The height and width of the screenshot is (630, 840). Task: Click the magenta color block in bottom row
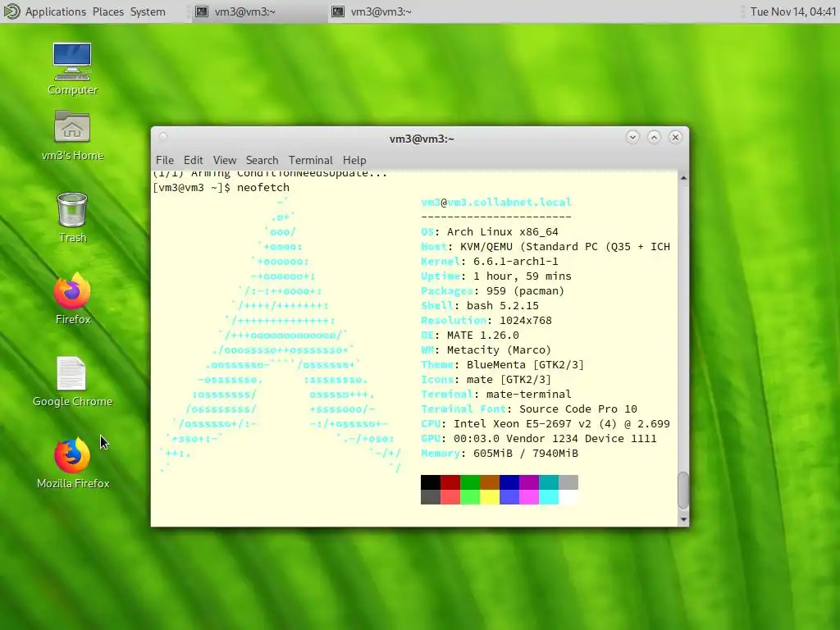pyautogui.click(x=529, y=497)
